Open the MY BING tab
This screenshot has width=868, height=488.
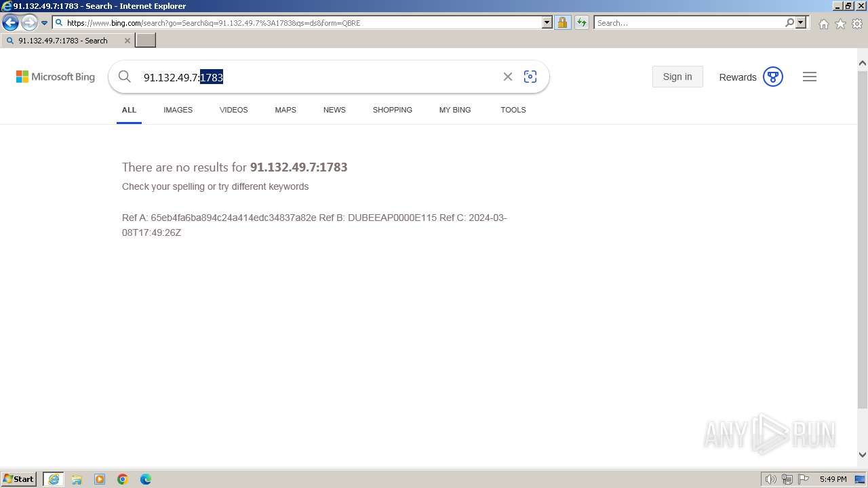click(x=455, y=110)
